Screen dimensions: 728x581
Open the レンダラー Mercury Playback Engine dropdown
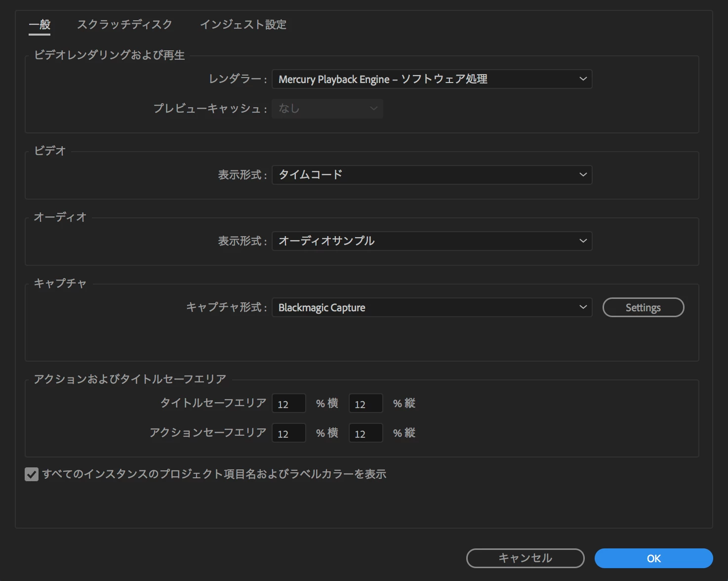432,79
